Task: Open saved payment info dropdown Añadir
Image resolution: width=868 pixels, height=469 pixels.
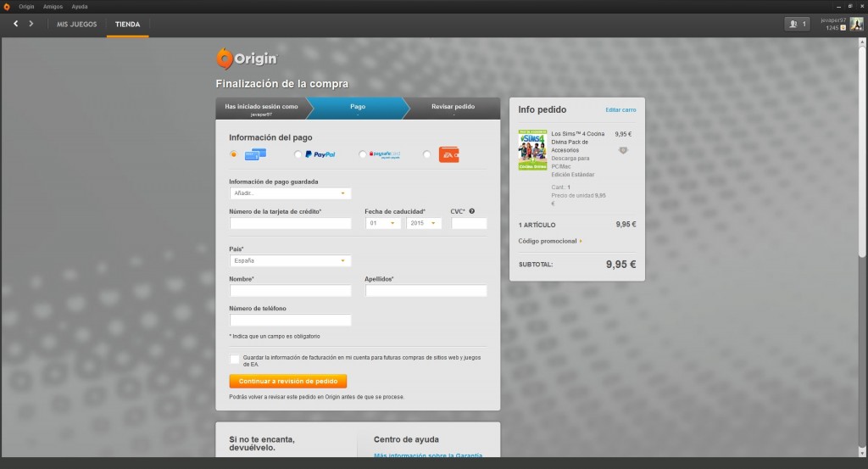Action: click(x=290, y=193)
